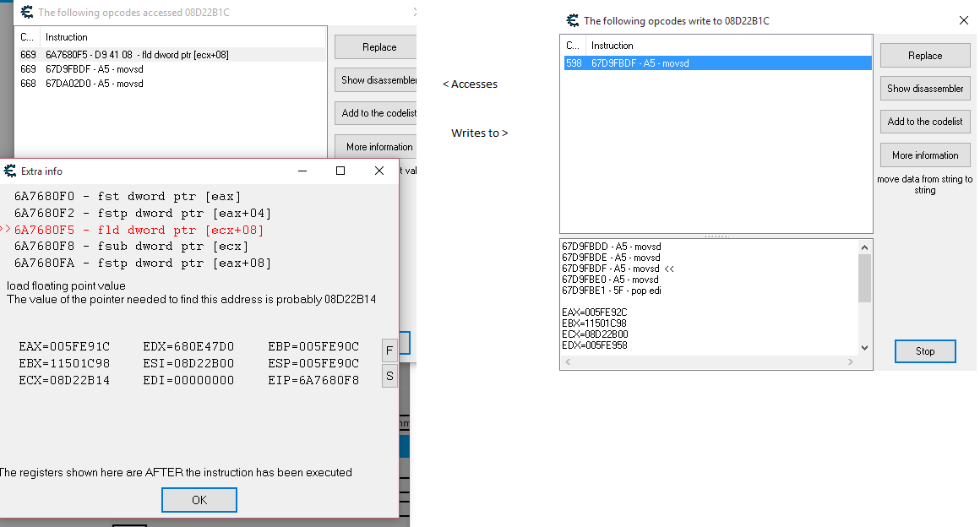Click the right arrow of the horizontal scrollbar
This screenshot has width=980, height=527.
coord(852,362)
